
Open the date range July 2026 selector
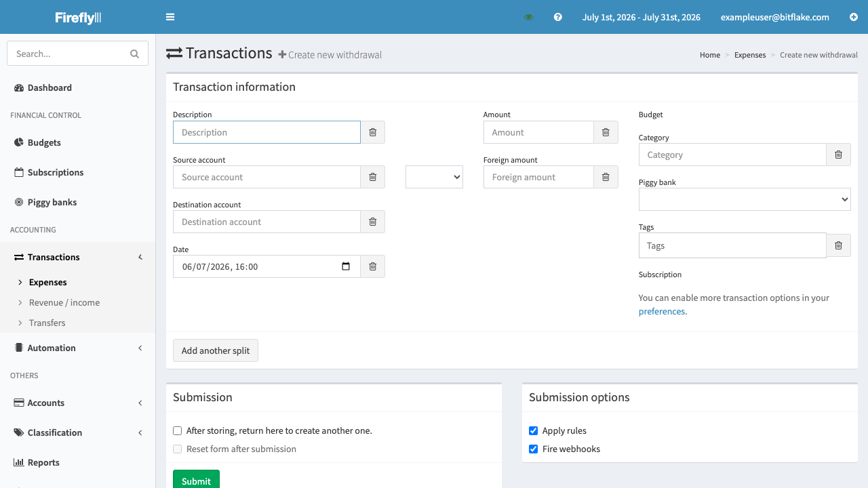[642, 17]
